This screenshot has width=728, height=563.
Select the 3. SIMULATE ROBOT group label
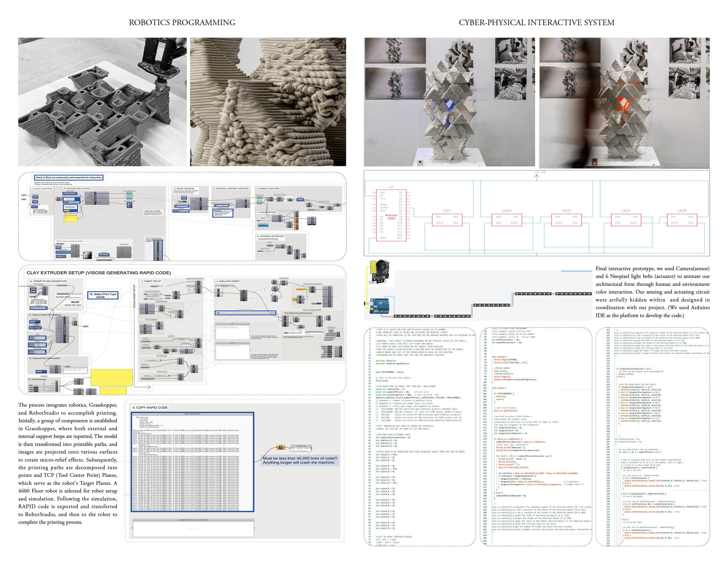pyautogui.click(x=228, y=281)
